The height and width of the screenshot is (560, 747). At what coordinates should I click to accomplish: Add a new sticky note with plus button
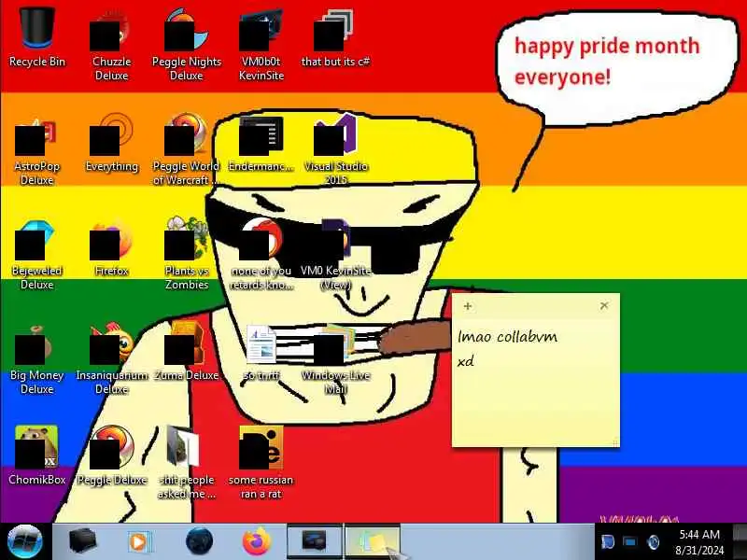click(x=468, y=306)
